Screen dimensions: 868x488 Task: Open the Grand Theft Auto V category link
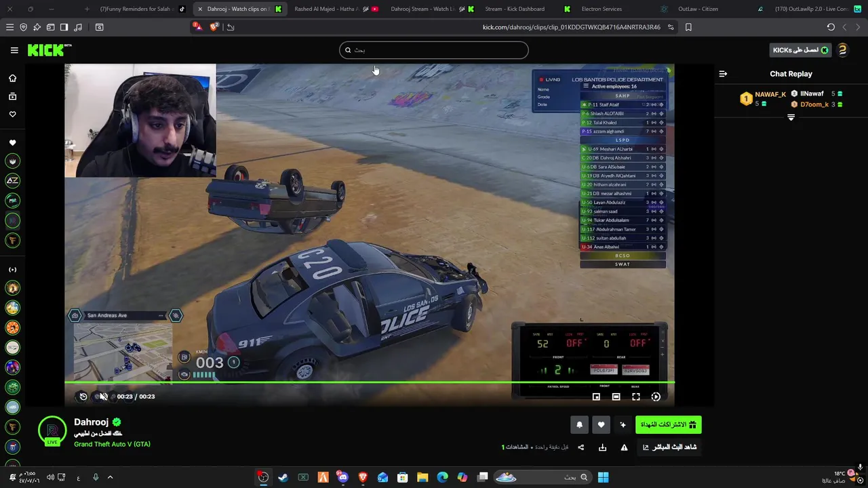pyautogui.click(x=112, y=444)
